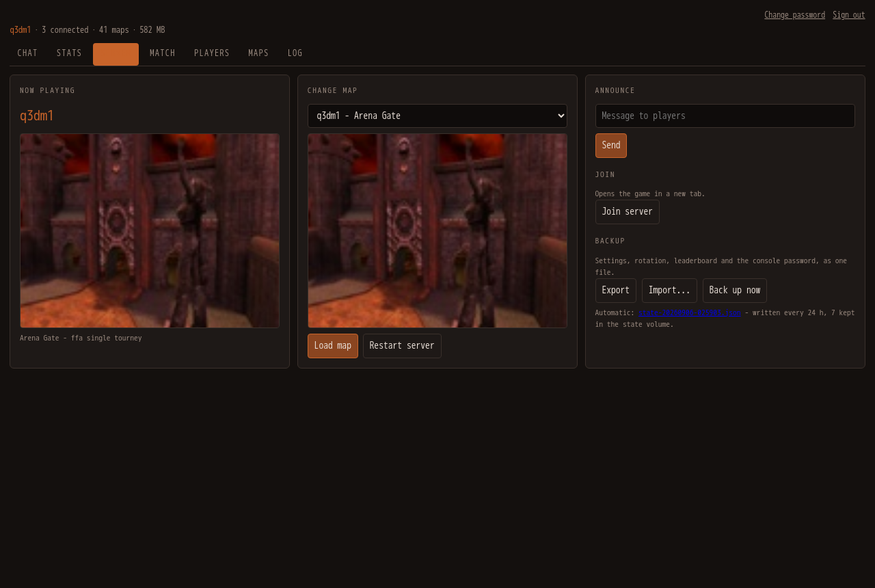Click the ANNOUNCE section heading
Image resolution: width=875 pixels, height=588 pixels.
click(615, 91)
